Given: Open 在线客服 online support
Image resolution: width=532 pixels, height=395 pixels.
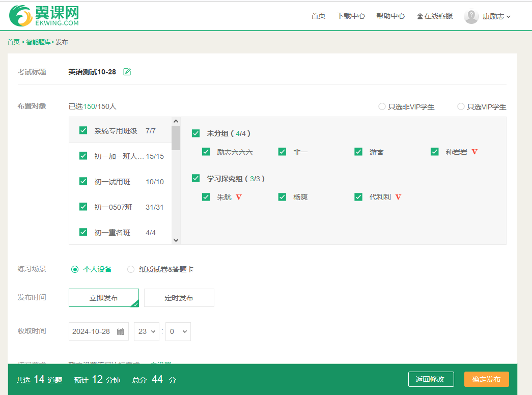Looking at the screenshot, I should pos(435,16).
